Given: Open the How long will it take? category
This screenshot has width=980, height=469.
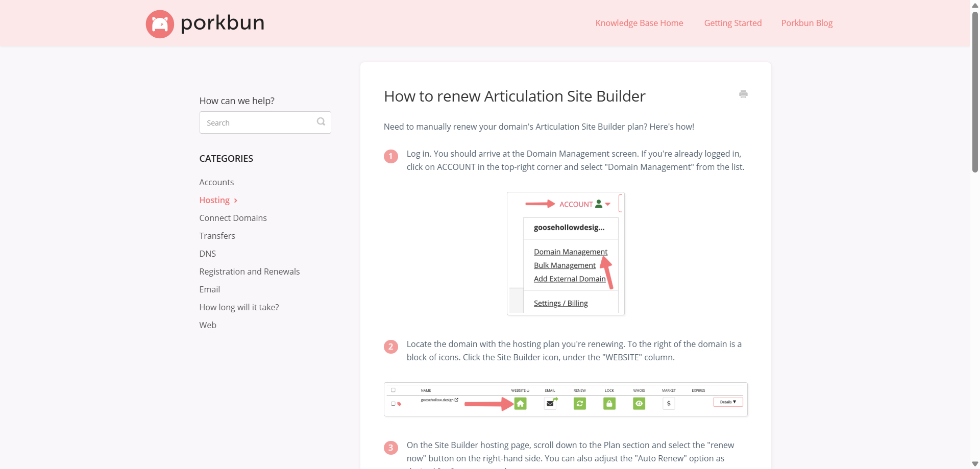Looking at the screenshot, I should click(239, 307).
